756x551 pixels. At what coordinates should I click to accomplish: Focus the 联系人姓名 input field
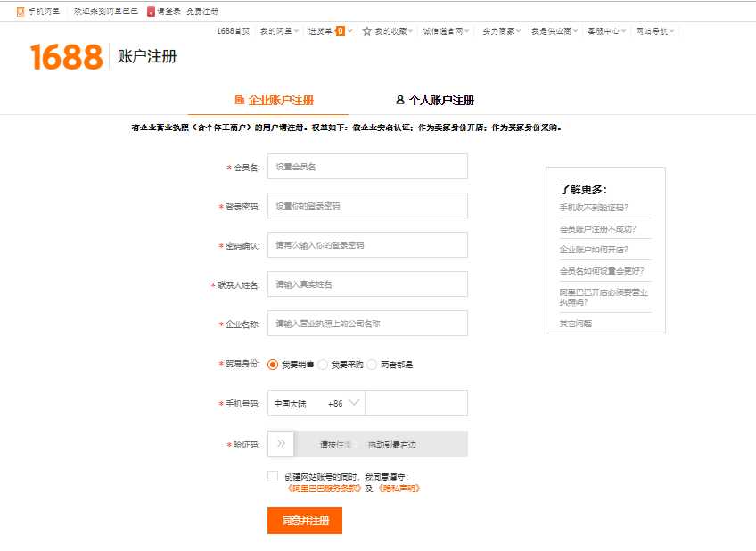[367, 284]
